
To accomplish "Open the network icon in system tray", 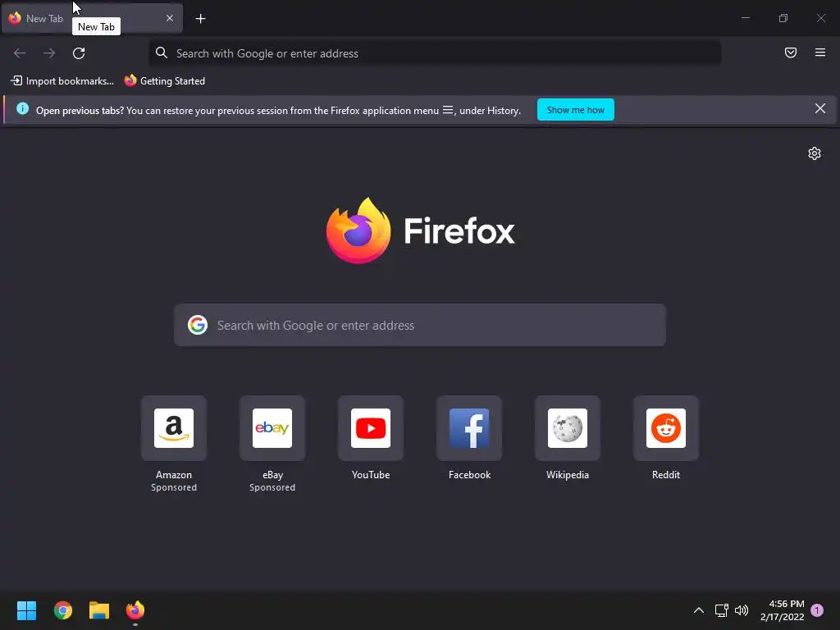I will coord(721,610).
